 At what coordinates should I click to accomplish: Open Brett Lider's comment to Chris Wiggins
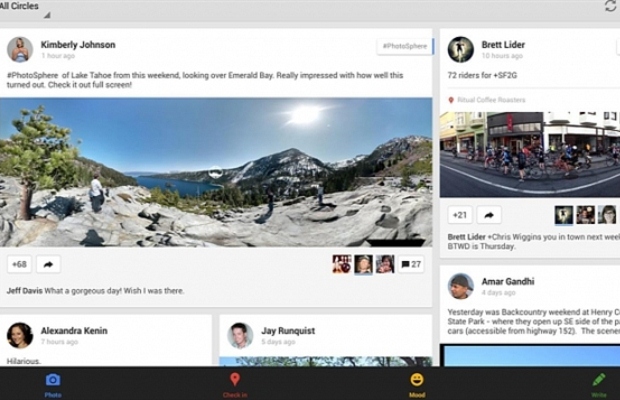point(534,242)
